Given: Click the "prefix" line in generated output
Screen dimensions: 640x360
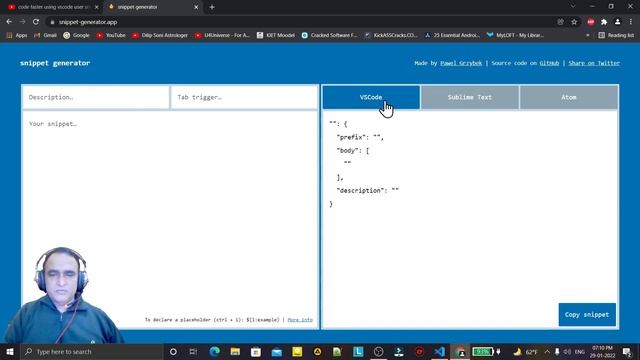Looking at the screenshot, I should pyautogui.click(x=360, y=137).
